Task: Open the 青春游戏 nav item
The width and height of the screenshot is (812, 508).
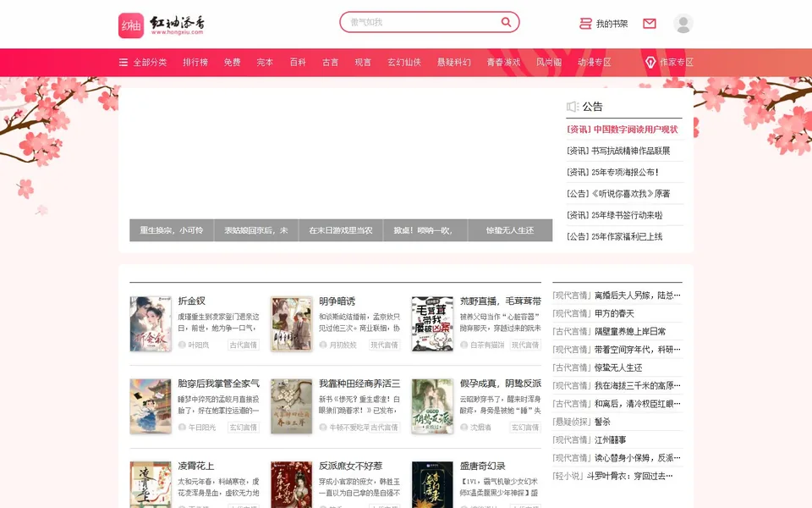Action: [503, 62]
